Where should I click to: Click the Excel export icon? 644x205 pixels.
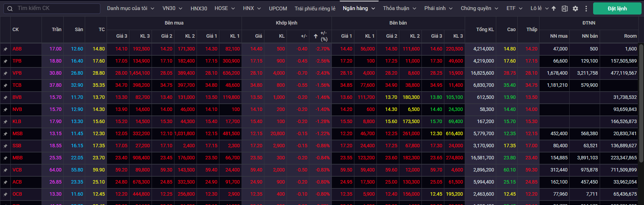(x=564, y=9)
